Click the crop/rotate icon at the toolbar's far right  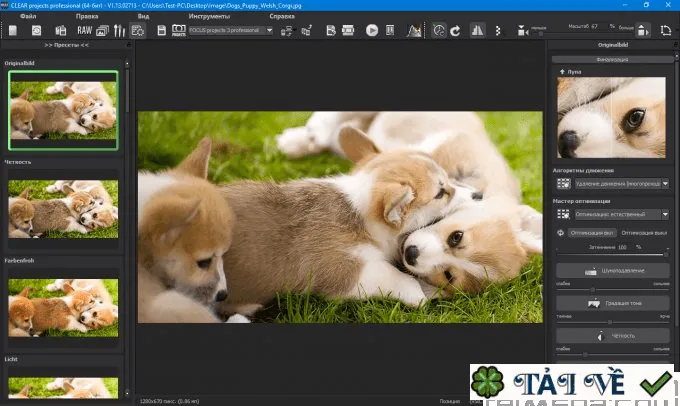pyautogui.click(x=666, y=30)
